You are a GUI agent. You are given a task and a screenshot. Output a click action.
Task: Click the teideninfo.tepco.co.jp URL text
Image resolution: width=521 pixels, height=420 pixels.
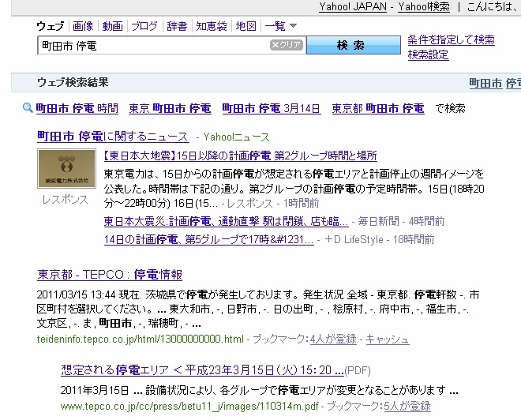click(141, 339)
